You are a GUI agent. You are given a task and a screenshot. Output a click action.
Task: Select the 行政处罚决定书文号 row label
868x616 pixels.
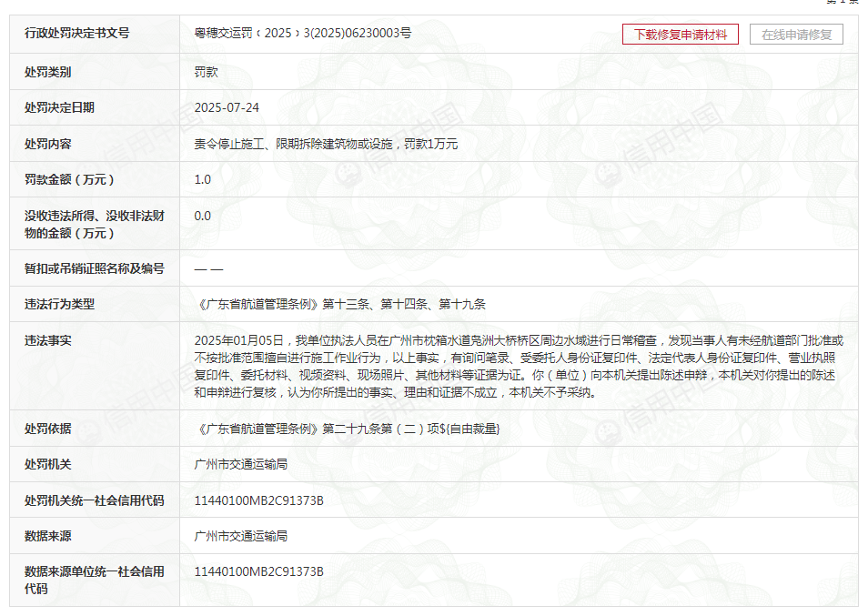[77, 34]
